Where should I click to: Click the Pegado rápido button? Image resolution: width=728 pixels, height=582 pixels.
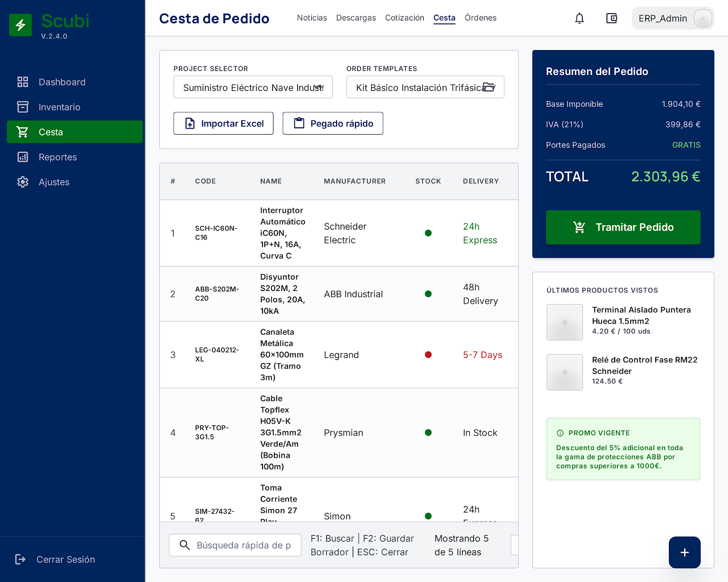pyautogui.click(x=333, y=123)
